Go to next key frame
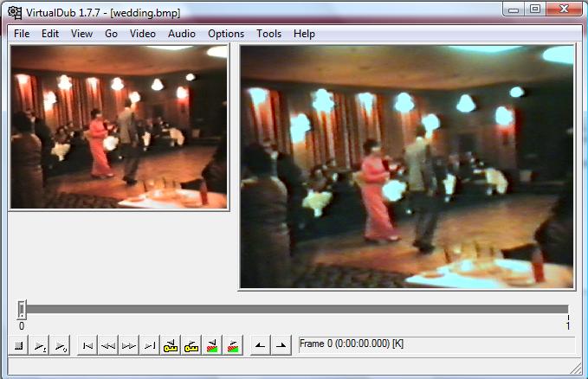 click(191, 345)
